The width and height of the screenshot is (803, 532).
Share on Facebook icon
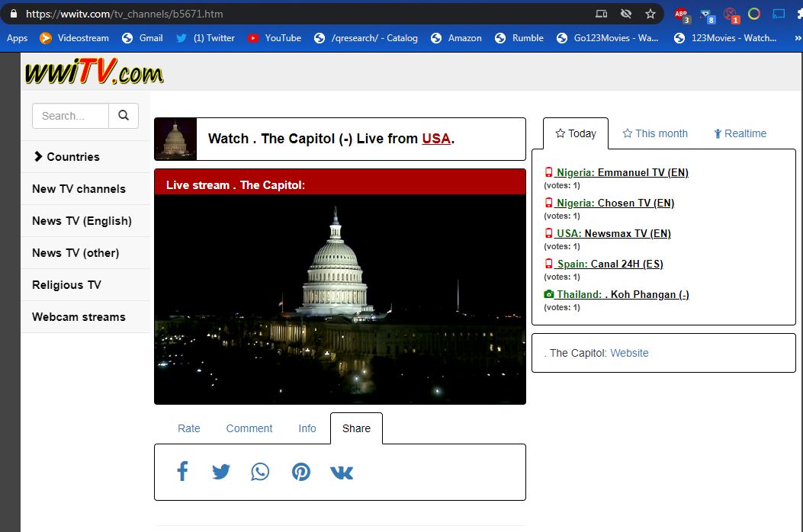tap(182, 472)
